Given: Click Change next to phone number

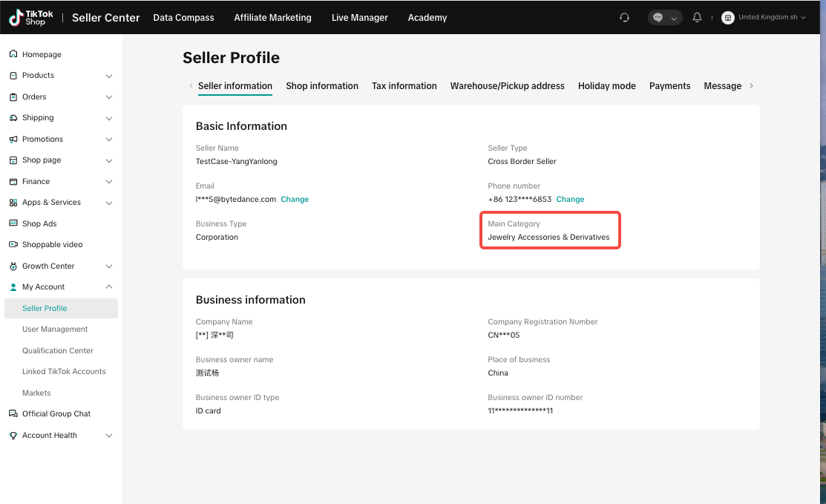Looking at the screenshot, I should coord(570,200).
